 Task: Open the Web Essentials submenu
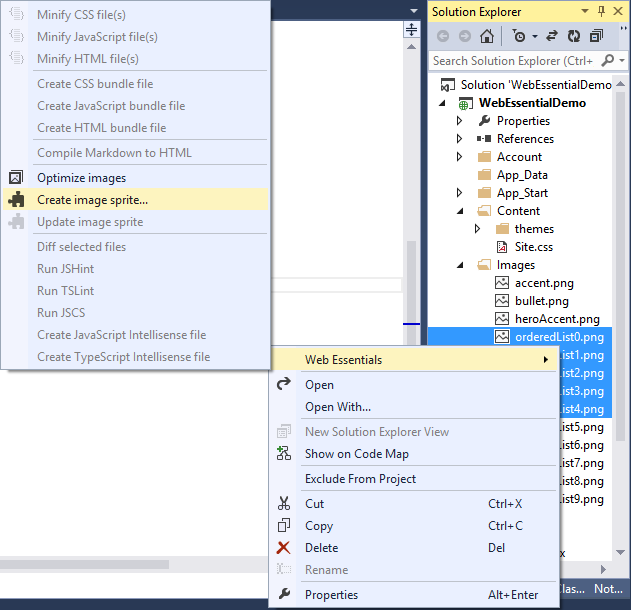pyautogui.click(x=414, y=360)
